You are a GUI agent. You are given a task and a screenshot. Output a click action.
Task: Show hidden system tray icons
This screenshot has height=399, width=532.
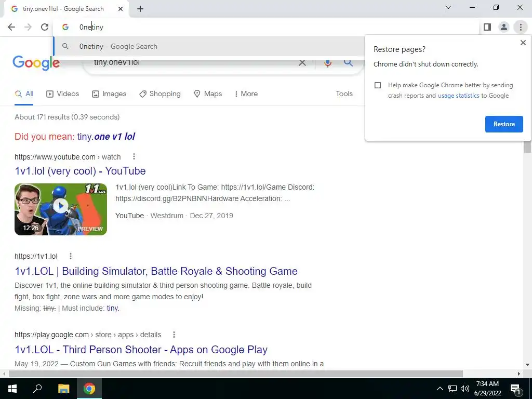click(440, 389)
